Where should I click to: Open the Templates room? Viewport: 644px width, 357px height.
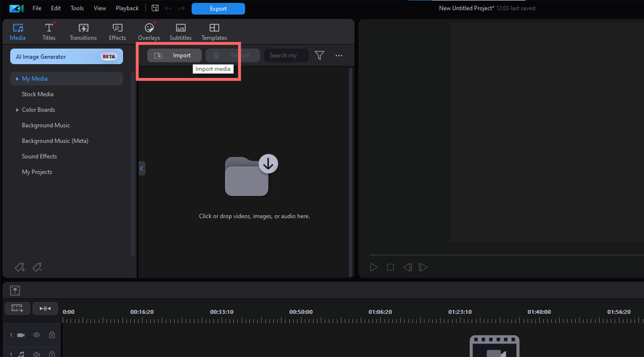[x=214, y=32]
